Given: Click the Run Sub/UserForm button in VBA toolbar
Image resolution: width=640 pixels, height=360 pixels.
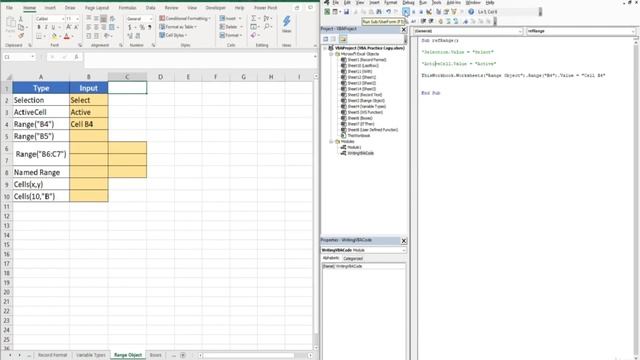Looking at the screenshot, I should [x=405, y=12].
